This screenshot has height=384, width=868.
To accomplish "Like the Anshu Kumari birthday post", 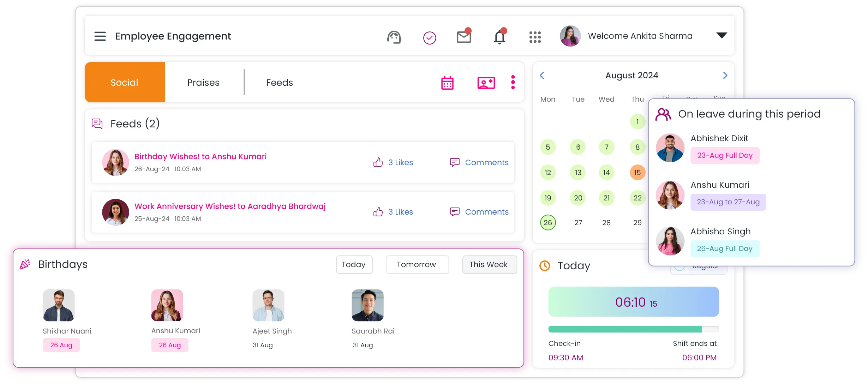I will coord(378,162).
